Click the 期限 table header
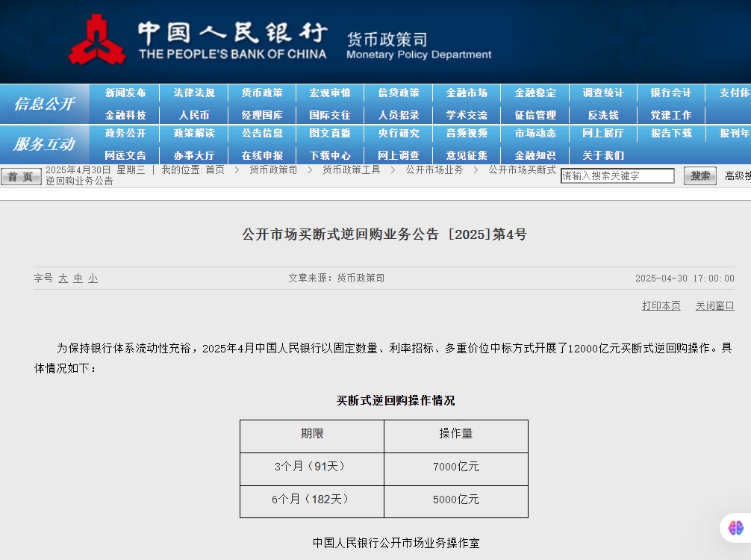 pyautogui.click(x=312, y=436)
